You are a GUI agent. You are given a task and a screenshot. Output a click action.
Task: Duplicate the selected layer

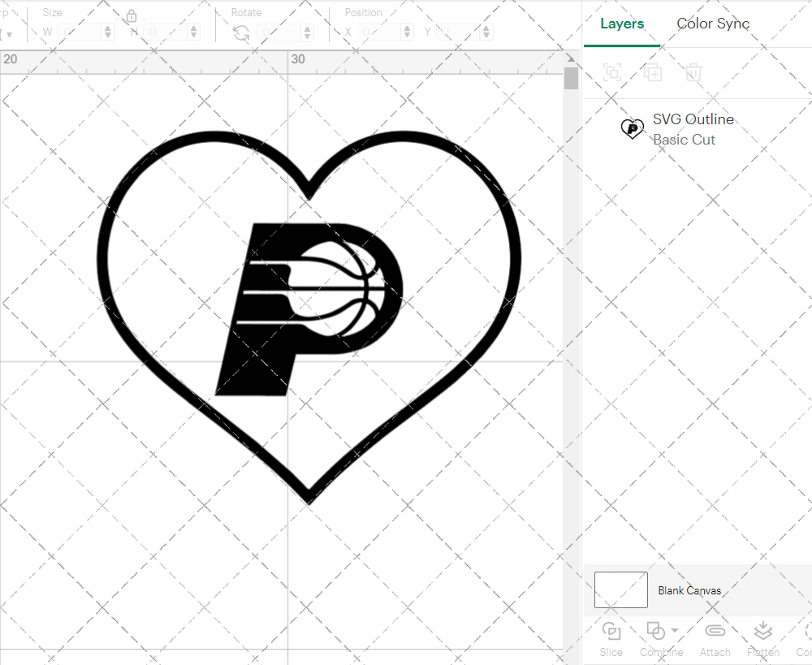653,72
